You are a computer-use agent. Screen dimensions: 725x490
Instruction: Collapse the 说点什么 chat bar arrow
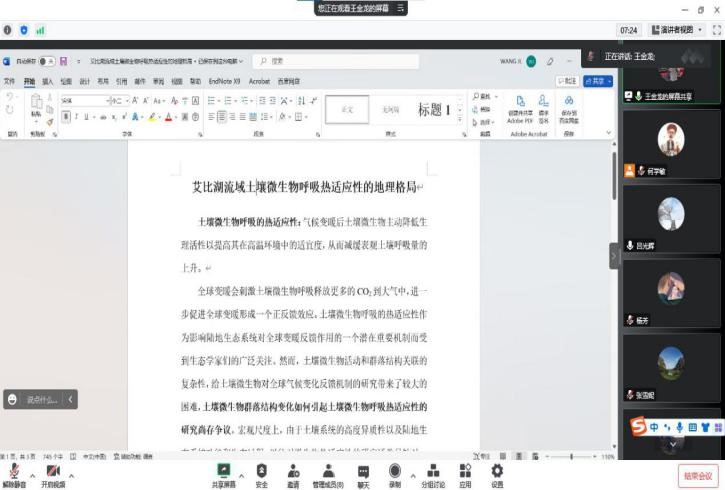70,400
